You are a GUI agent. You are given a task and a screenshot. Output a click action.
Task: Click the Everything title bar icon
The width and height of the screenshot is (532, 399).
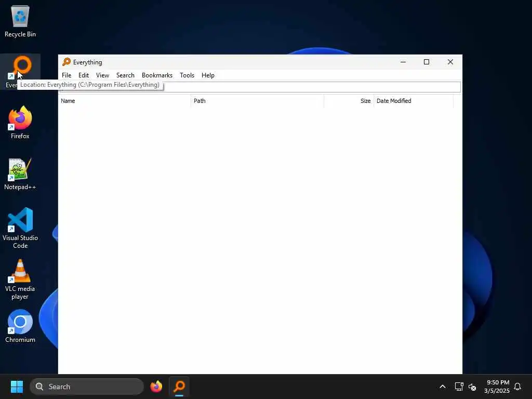click(66, 62)
